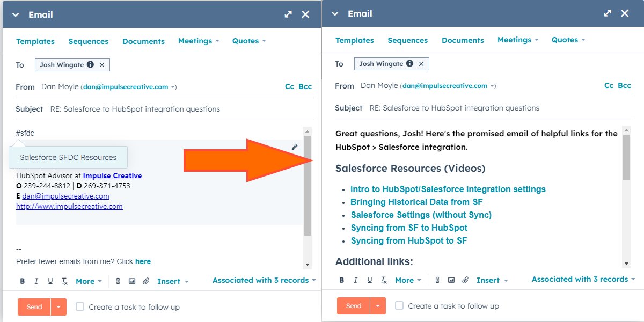Image resolution: width=644 pixels, height=322 pixels.
Task: Remove Josh Wingate from the To field
Action: [103, 65]
